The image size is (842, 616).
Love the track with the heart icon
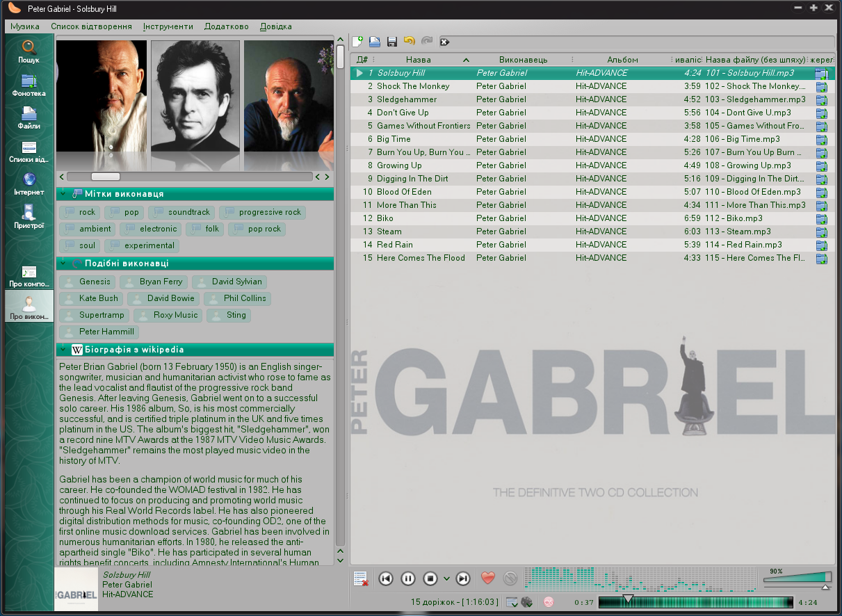pyautogui.click(x=488, y=578)
